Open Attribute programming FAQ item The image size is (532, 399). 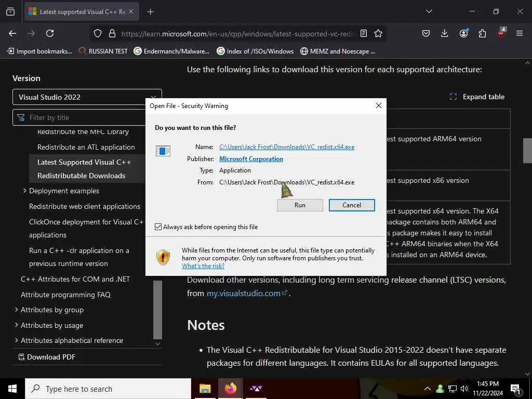(65, 295)
